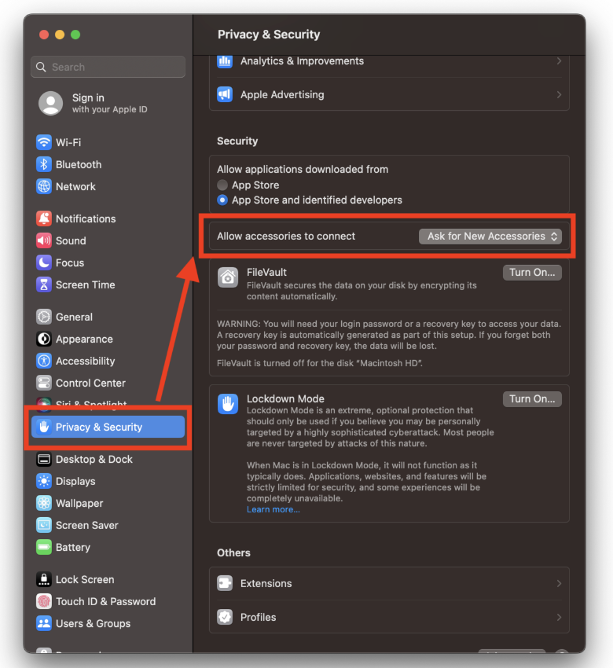Click the Security section heading

[x=237, y=141]
